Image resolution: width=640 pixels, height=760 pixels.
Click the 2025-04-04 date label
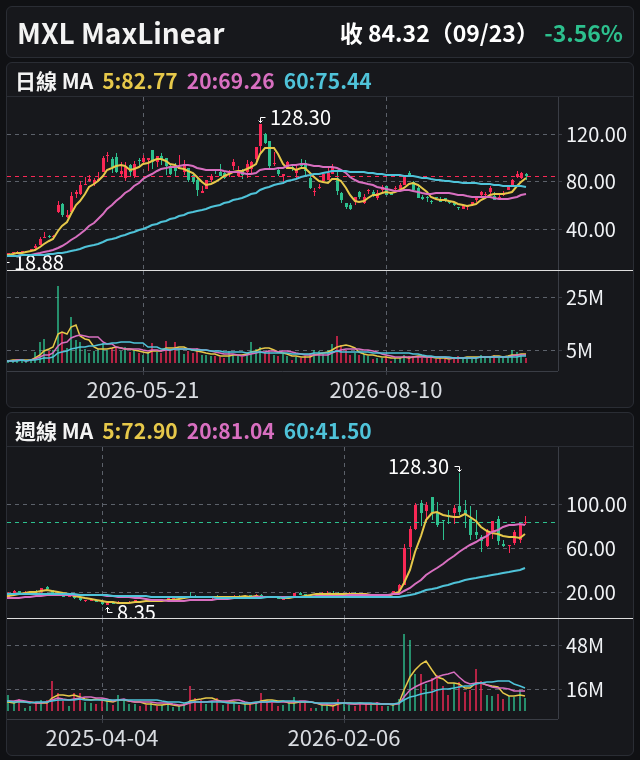[x=102, y=739]
